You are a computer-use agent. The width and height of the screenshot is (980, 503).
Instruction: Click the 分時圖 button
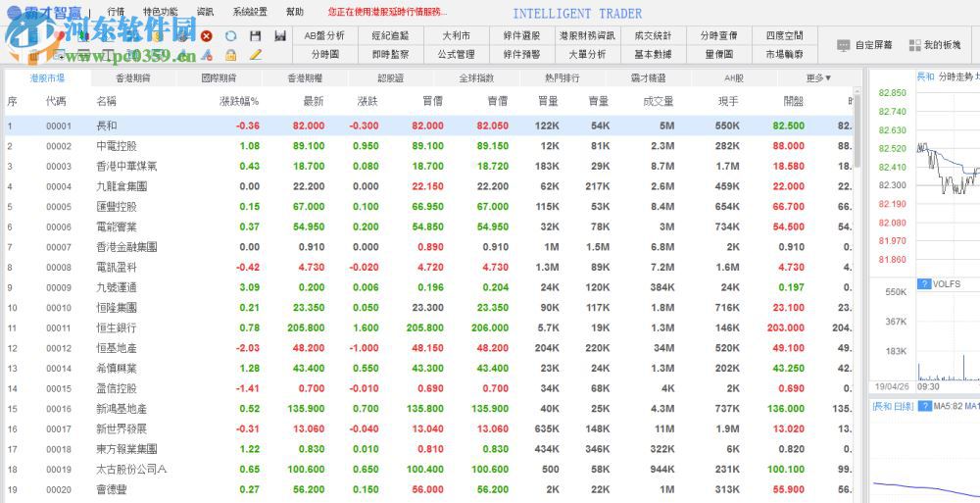pyautogui.click(x=324, y=55)
